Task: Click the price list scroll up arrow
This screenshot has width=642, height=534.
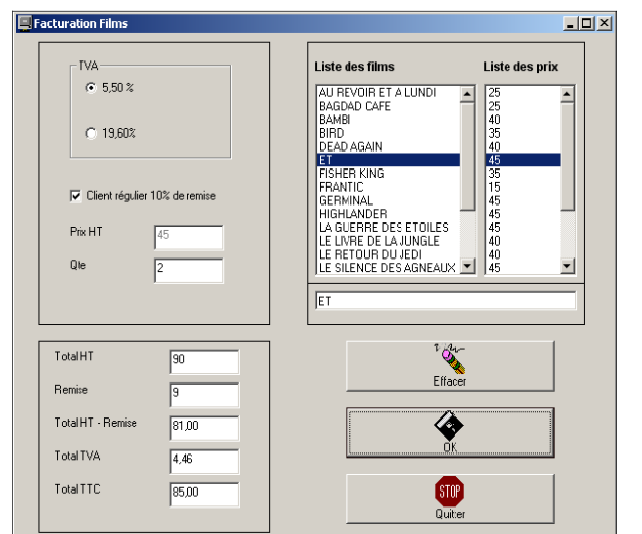Action: pyautogui.click(x=567, y=94)
